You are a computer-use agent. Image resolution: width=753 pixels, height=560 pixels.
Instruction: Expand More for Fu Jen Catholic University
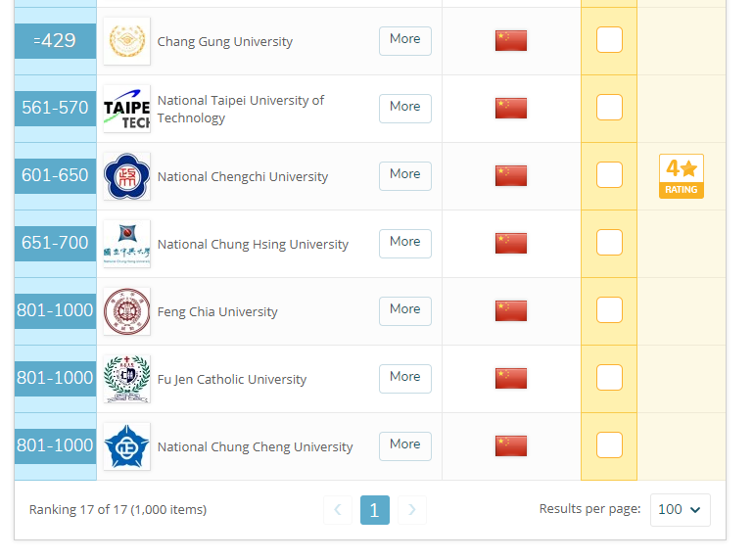tap(404, 379)
